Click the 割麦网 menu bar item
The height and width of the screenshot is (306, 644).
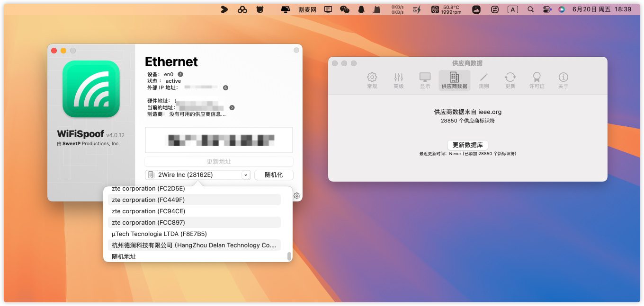[307, 9]
